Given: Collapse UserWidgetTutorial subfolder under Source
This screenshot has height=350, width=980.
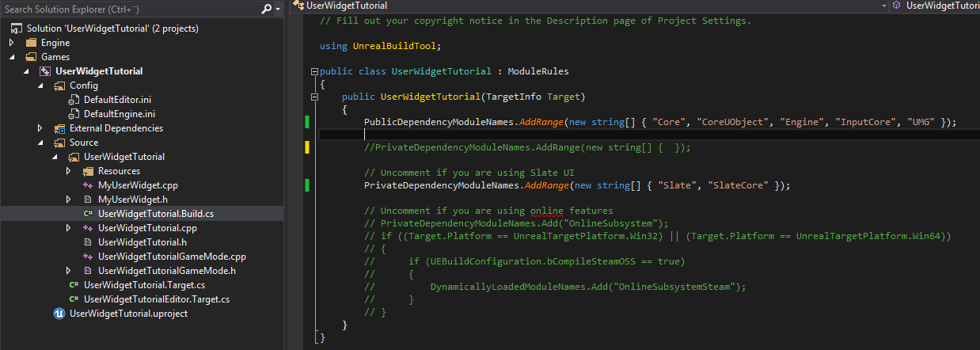Looking at the screenshot, I should point(55,157).
